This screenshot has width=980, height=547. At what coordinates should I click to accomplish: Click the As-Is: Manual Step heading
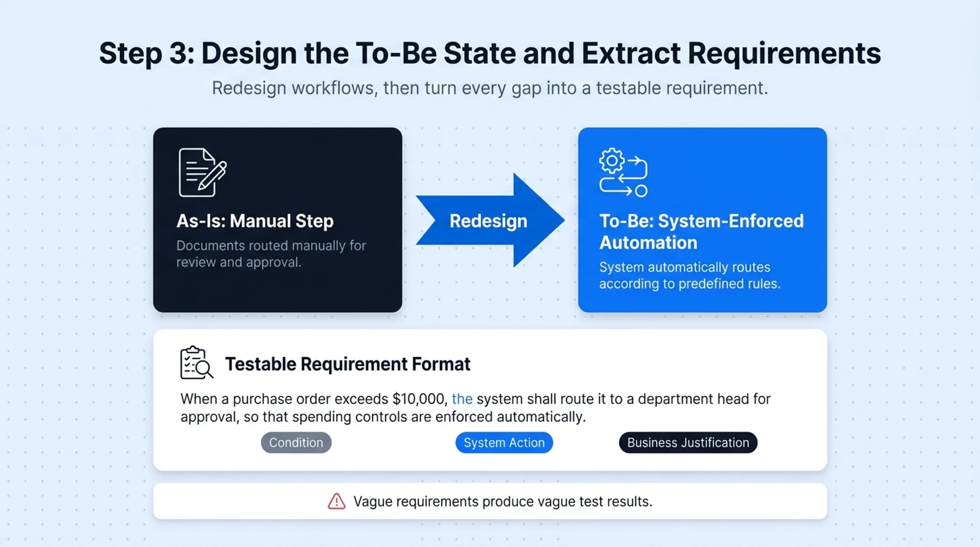(255, 221)
